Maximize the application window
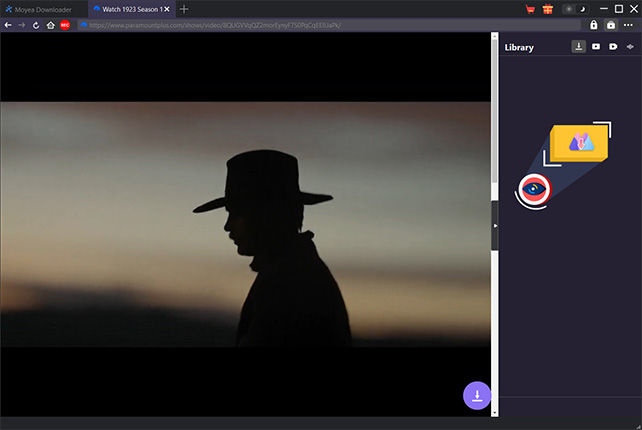Image resolution: width=642 pixels, height=430 pixels. 619,9
